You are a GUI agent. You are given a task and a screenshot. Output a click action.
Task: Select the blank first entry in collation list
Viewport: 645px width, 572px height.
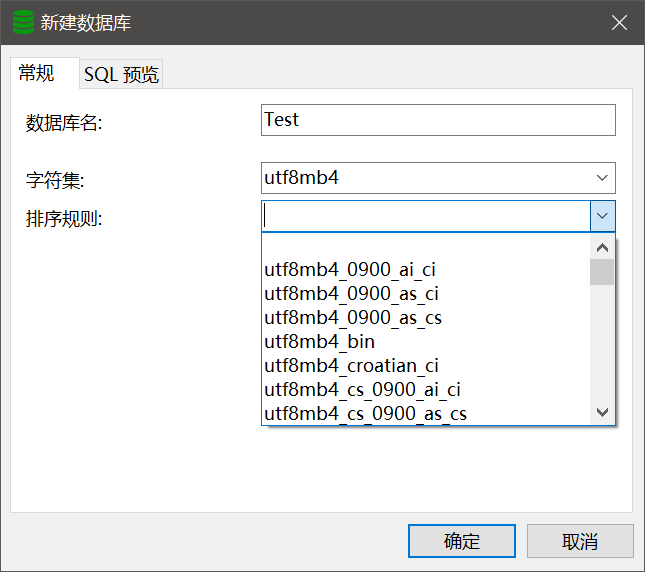[x=426, y=246]
